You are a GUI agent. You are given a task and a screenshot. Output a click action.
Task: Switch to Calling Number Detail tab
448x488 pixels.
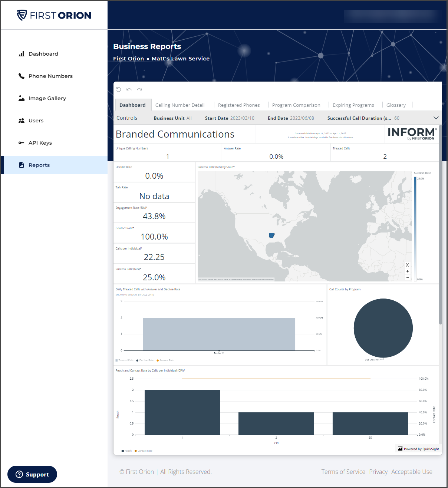pyautogui.click(x=180, y=105)
